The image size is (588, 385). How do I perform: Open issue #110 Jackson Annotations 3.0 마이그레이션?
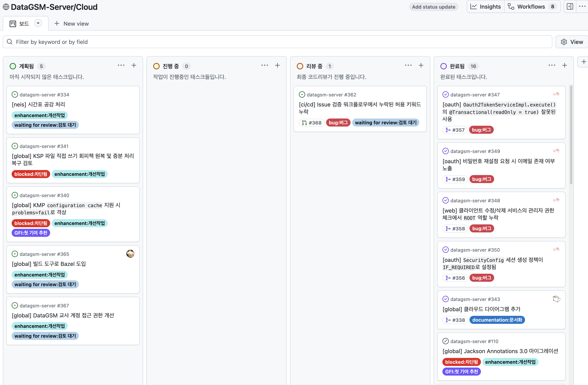pyautogui.click(x=500, y=351)
